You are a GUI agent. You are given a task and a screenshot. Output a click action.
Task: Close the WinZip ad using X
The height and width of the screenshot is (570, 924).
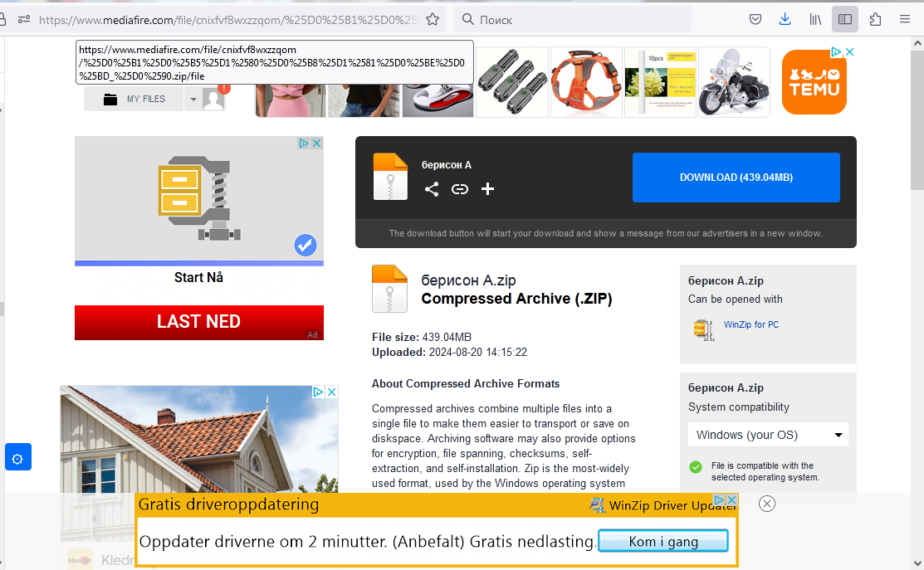tap(317, 143)
